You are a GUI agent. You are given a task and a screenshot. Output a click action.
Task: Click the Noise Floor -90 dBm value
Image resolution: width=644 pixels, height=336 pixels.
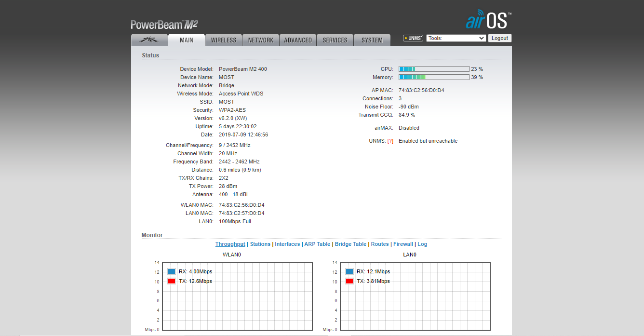(x=409, y=107)
